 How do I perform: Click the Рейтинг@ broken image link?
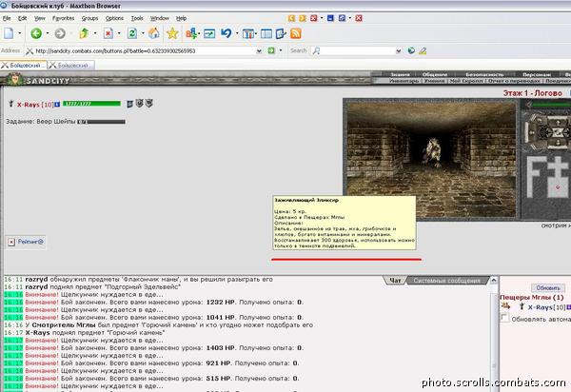pos(27,242)
